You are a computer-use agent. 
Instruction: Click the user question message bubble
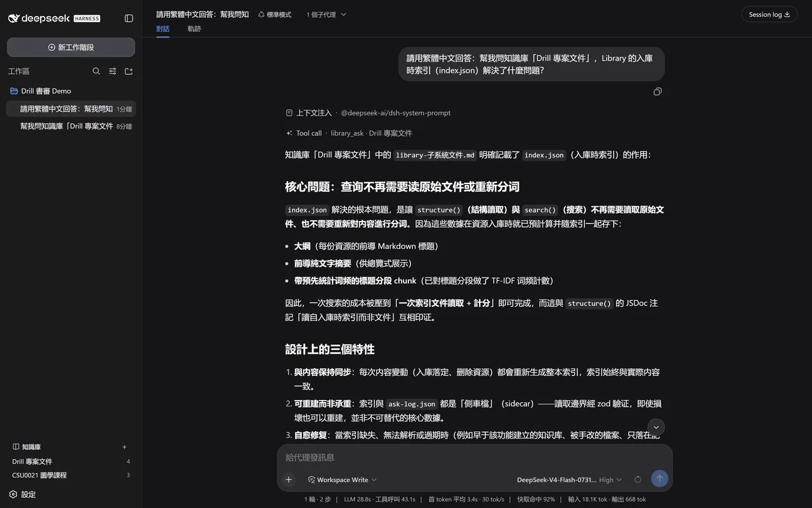click(x=532, y=64)
